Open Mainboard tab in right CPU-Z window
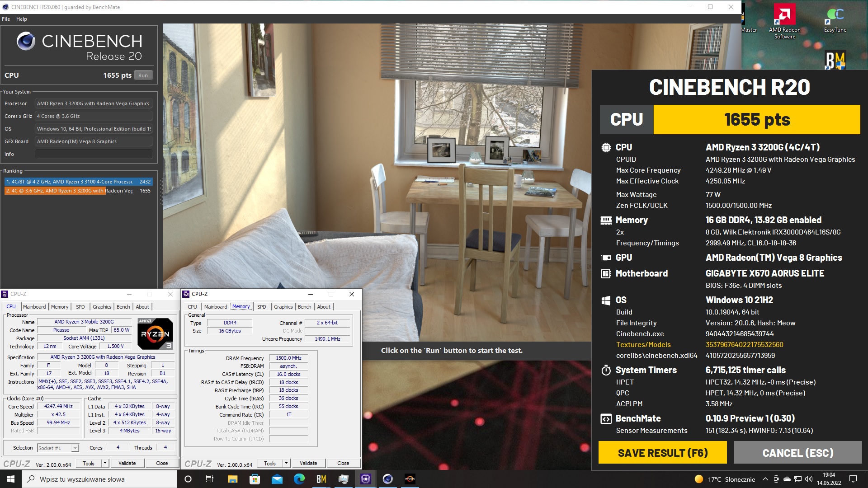Viewport: 868px width, 488px height. click(216, 307)
